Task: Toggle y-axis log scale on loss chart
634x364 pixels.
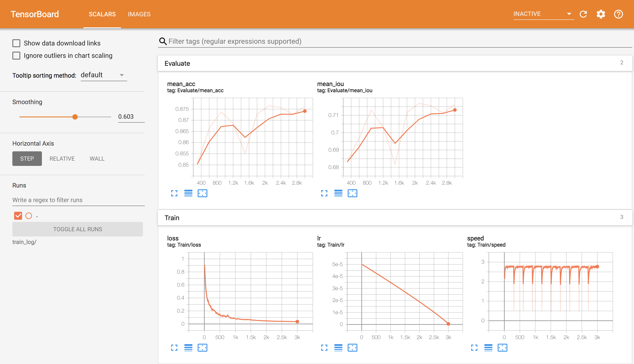Action: 188,348
